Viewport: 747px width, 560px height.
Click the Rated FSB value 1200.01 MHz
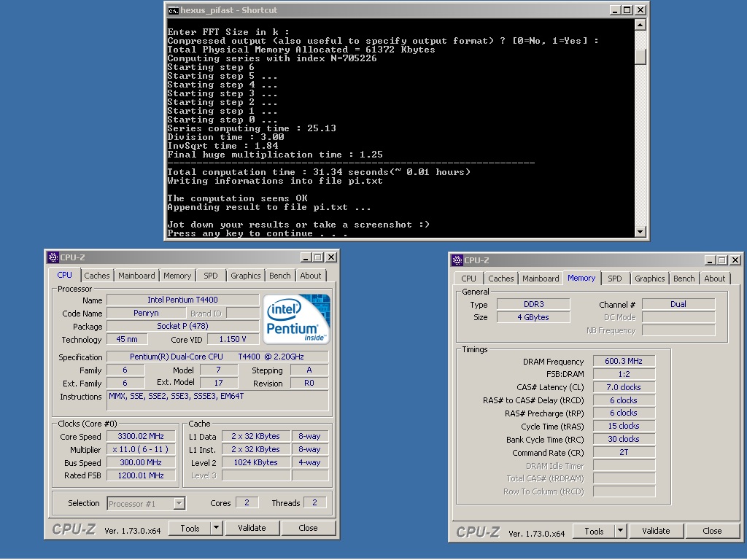[x=141, y=475]
